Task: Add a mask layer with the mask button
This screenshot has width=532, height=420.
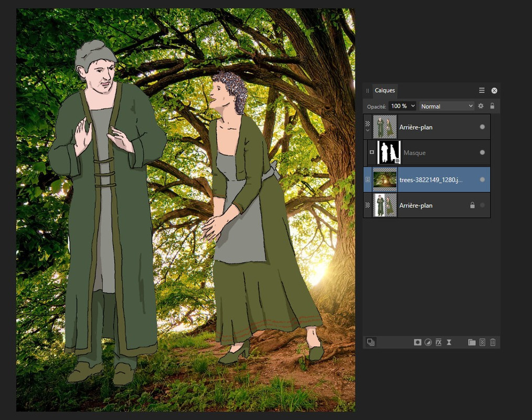Action: [418, 342]
